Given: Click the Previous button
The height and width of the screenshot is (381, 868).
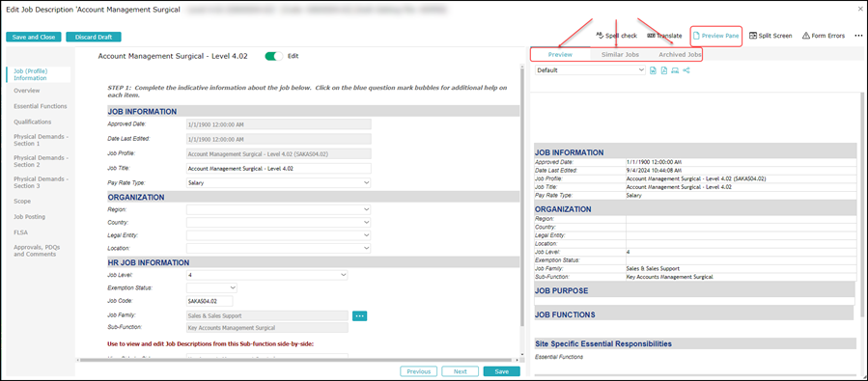Looking at the screenshot, I should click(419, 371).
